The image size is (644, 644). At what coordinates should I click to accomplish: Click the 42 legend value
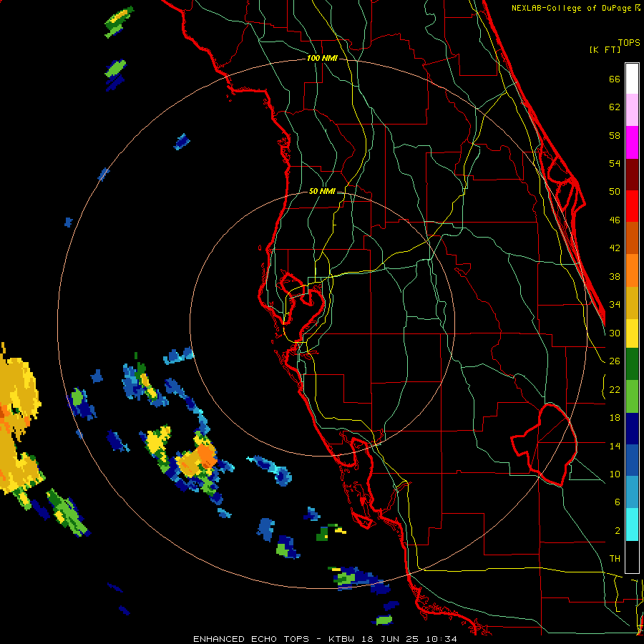pos(615,248)
